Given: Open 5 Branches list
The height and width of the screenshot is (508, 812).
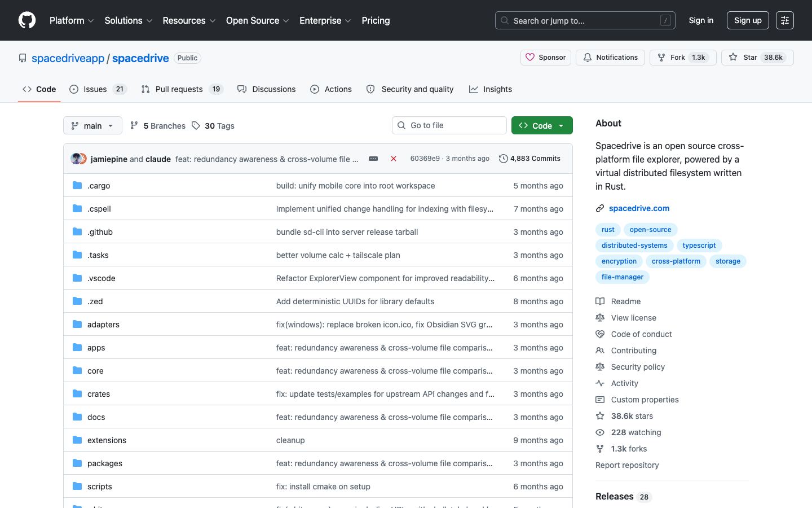Looking at the screenshot, I should [158, 126].
